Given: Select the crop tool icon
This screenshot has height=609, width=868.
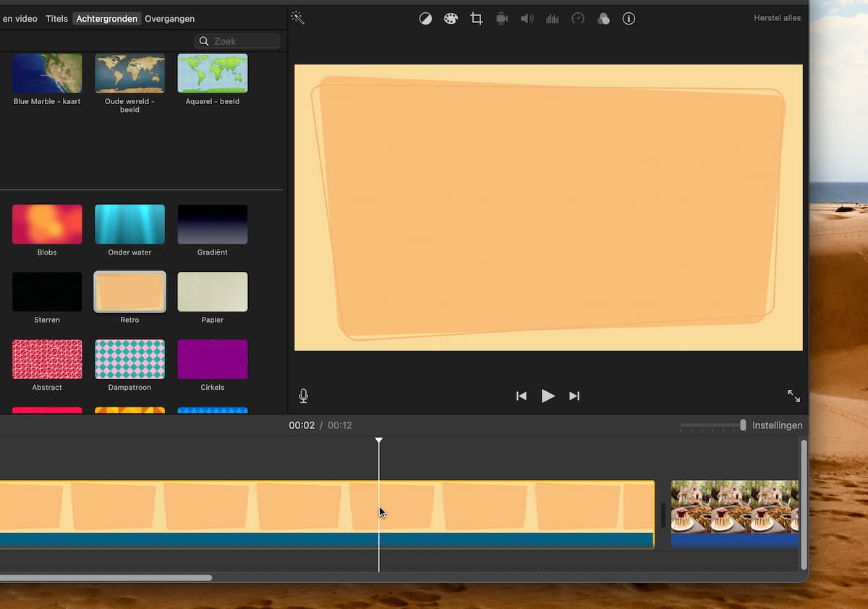Looking at the screenshot, I should tap(477, 19).
